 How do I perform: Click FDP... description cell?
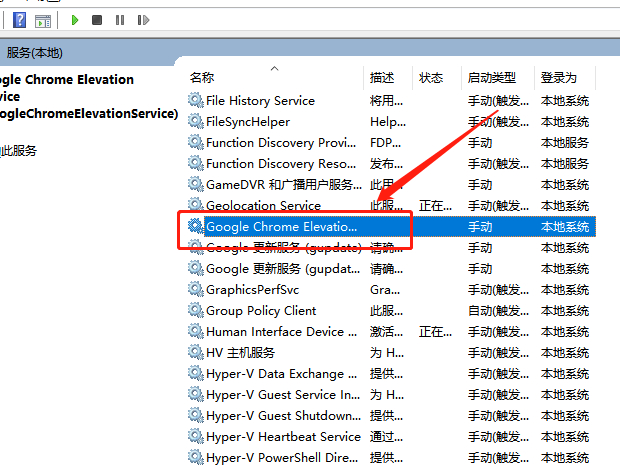click(386, 143)
